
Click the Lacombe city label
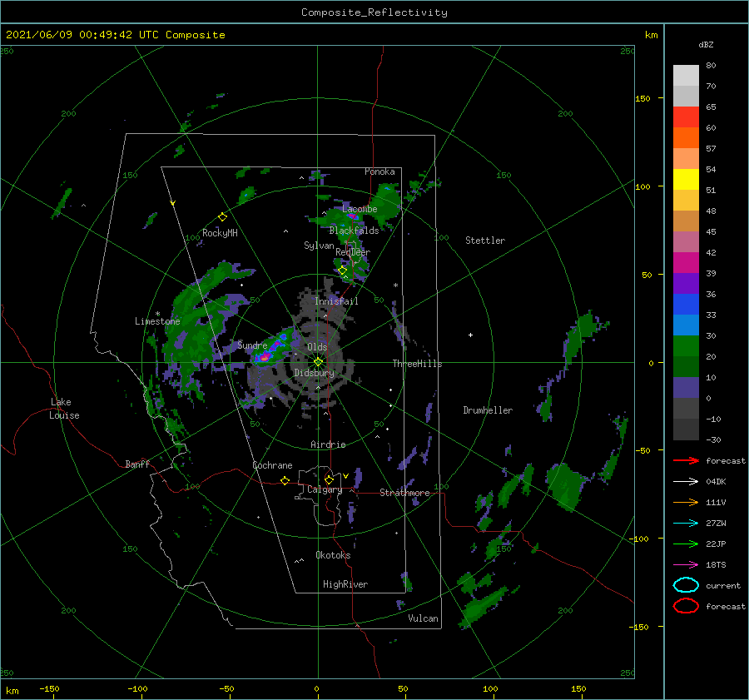[360, 209]
